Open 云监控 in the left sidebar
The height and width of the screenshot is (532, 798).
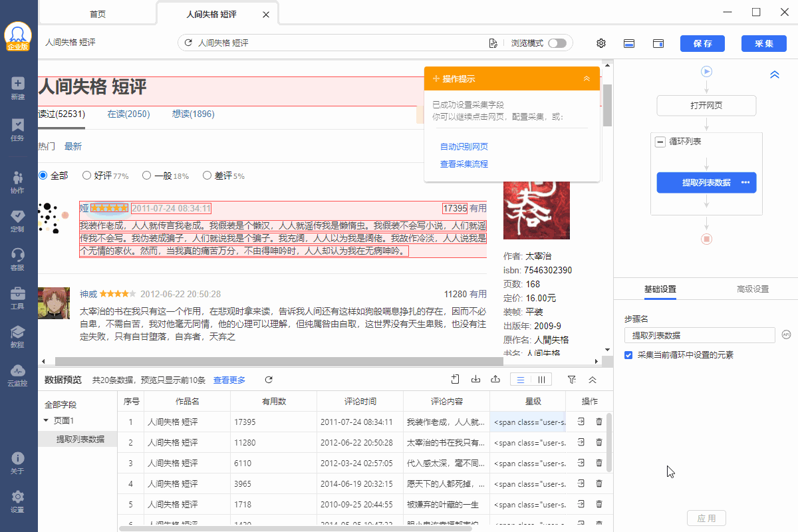18,375
